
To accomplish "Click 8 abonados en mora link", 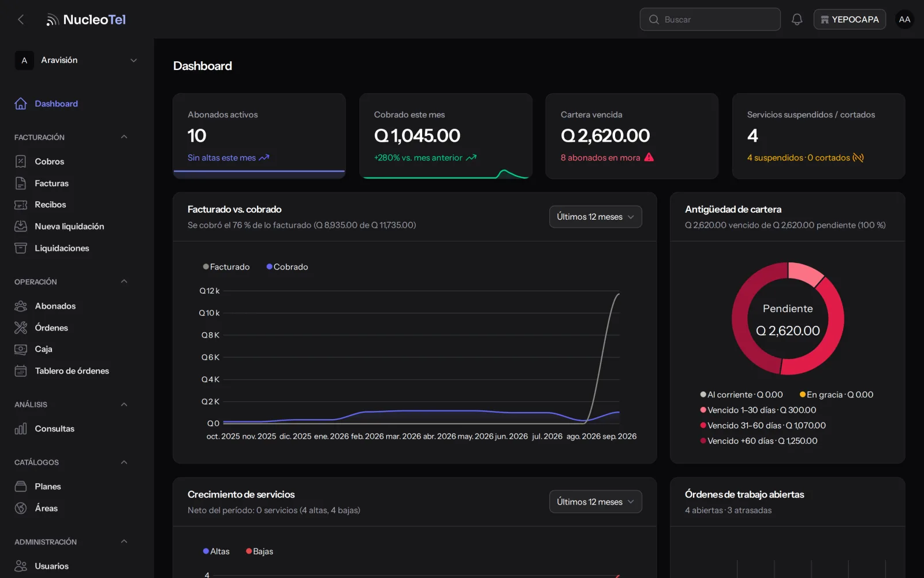I will 607,158.
